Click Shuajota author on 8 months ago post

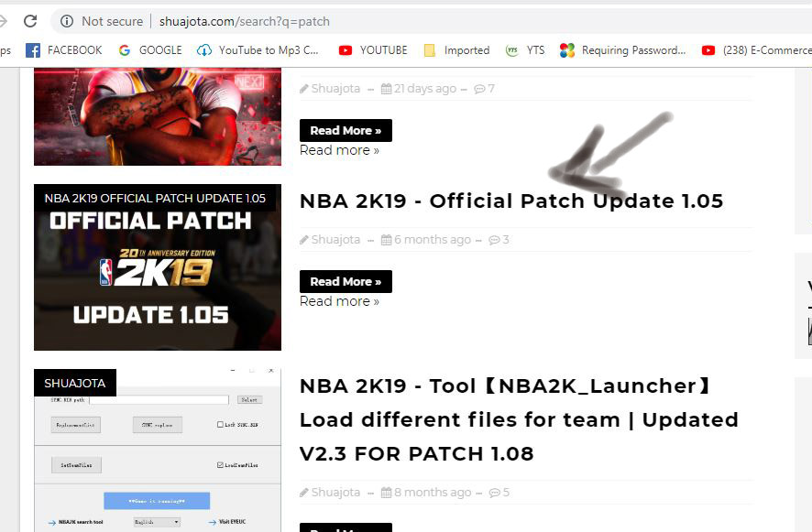[x=335, y=492]
